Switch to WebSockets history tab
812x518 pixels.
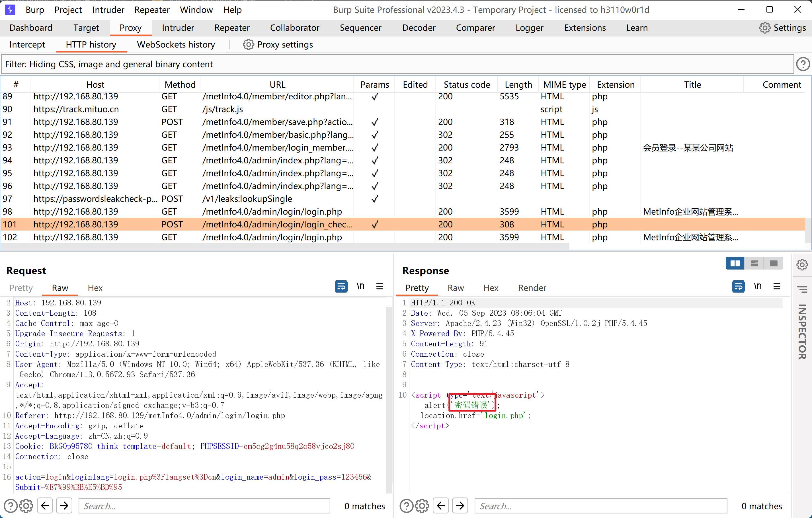[x=176, y=44]
